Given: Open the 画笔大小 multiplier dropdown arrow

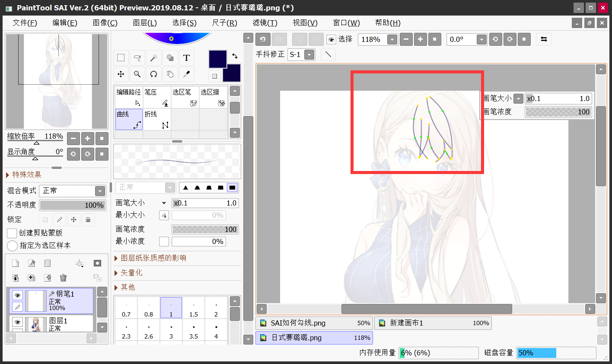Looking at the screenshot, I should click(x=164, y=203).
